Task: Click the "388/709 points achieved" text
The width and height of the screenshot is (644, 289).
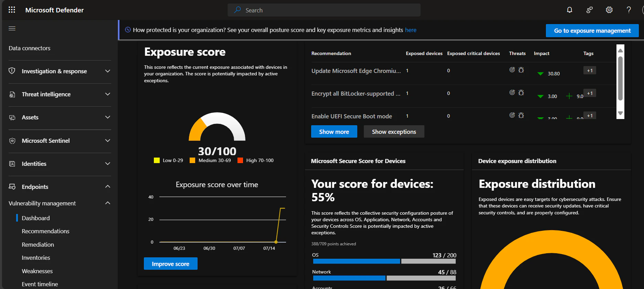Action: click(x=334, y=244)
